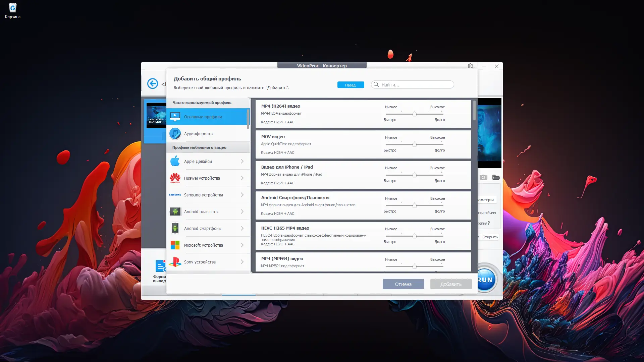Click the Добавить button
The width and height of the screenshot is (644, 362).
(x=451, y=284)
